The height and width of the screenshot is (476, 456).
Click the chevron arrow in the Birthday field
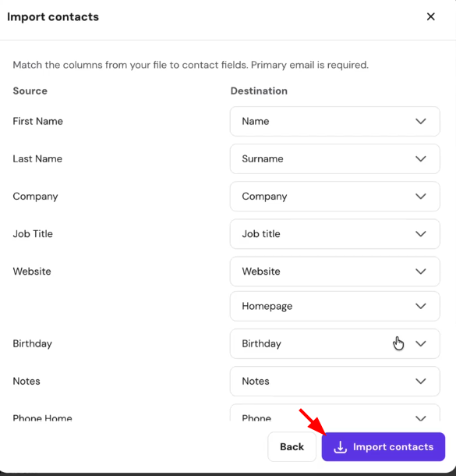click(420, 343)
